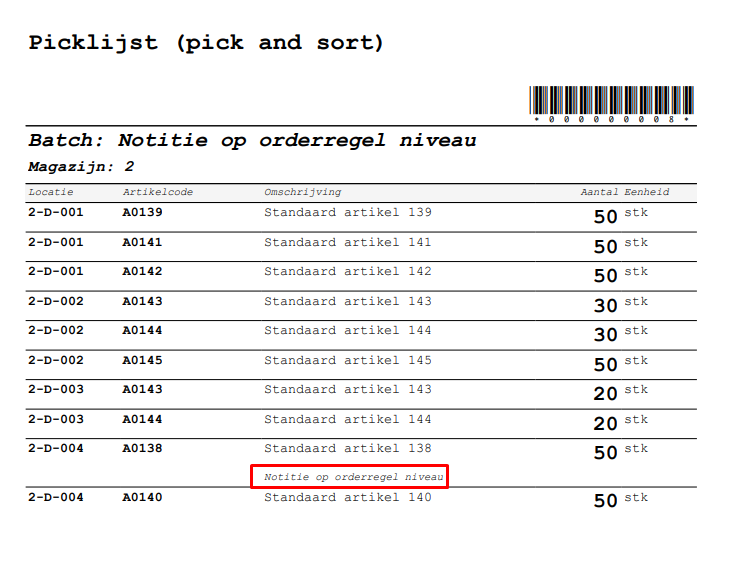Click article code A0142

point(142,271)
